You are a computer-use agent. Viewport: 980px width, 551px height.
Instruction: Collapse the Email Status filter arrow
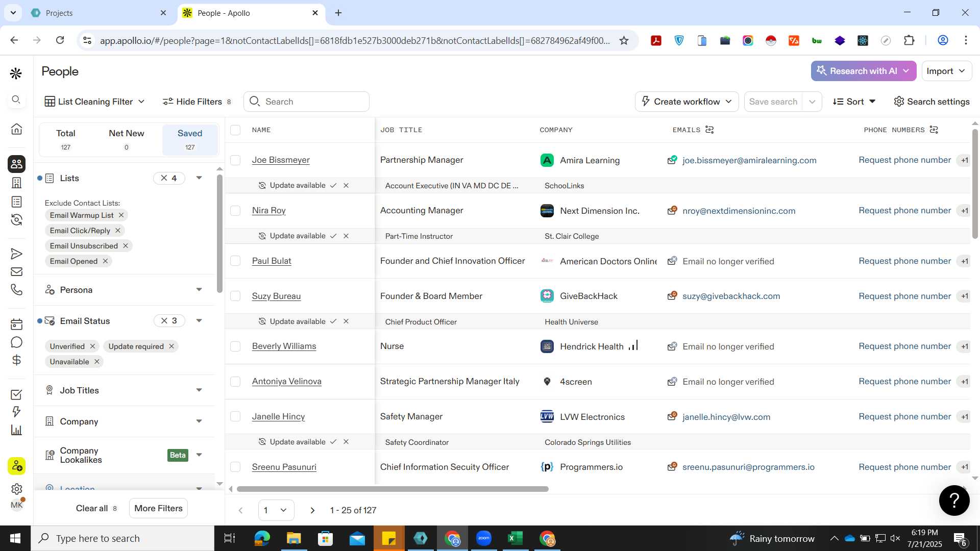[x=199, y=321]
